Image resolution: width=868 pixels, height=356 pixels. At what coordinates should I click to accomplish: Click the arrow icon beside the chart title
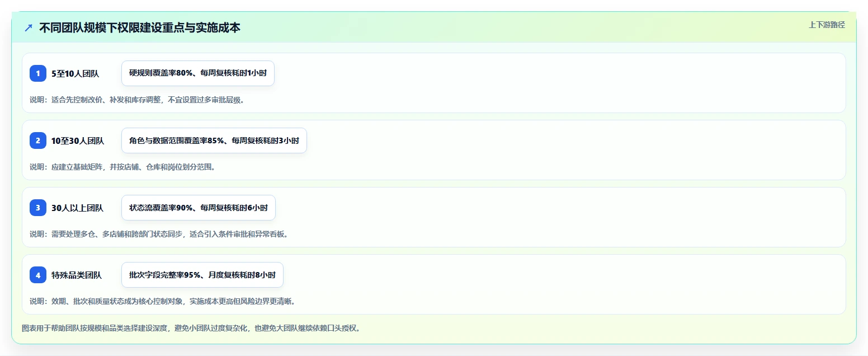click(x=29, y=27)
